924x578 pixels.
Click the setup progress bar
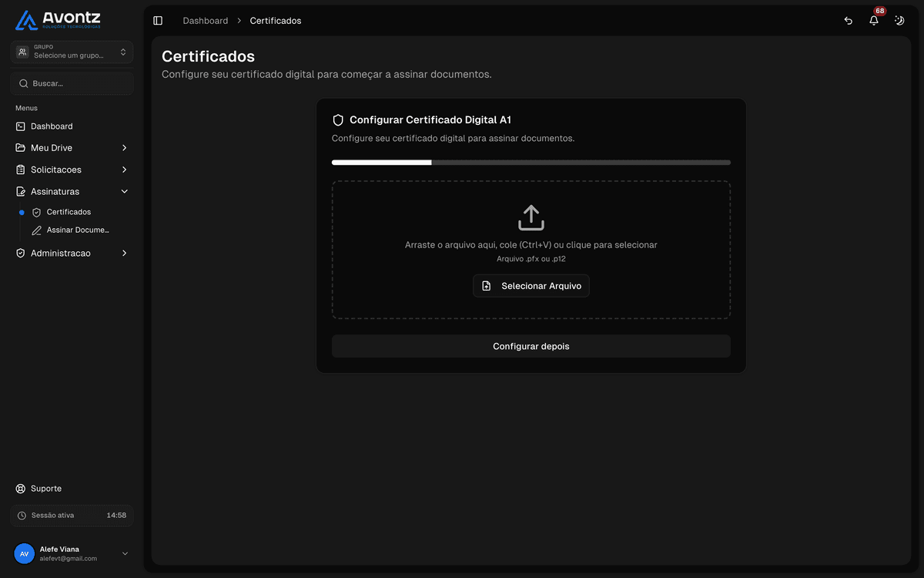[531, 162]
